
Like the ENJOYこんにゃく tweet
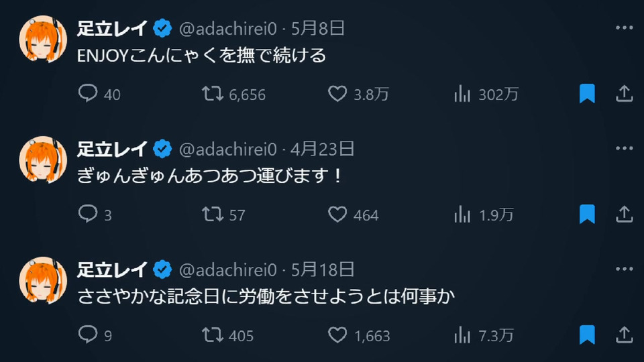(337, 94)
